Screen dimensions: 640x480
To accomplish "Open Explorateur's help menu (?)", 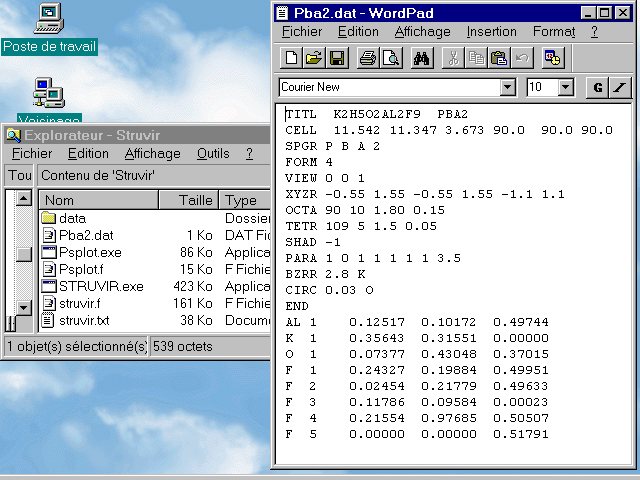I will tap(249, 153).
